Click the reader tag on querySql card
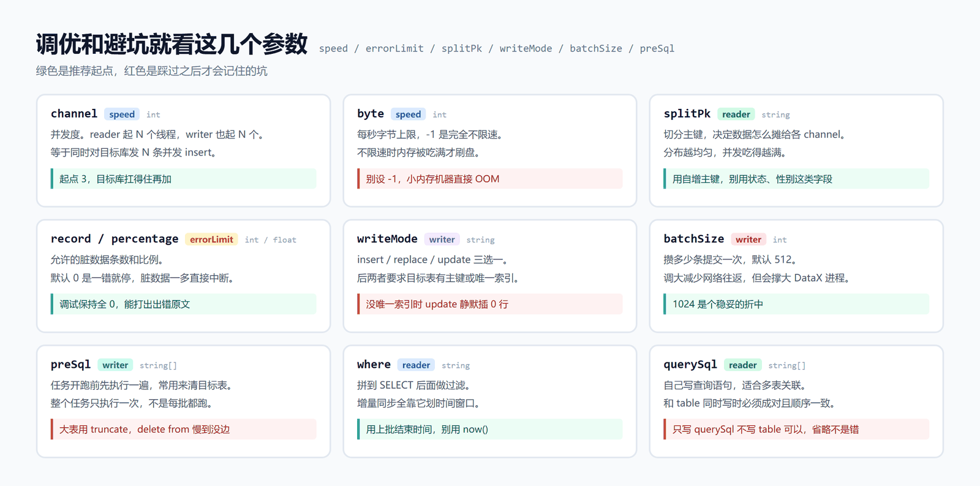Viewport: 980px width, 486px height. [742, 365]
